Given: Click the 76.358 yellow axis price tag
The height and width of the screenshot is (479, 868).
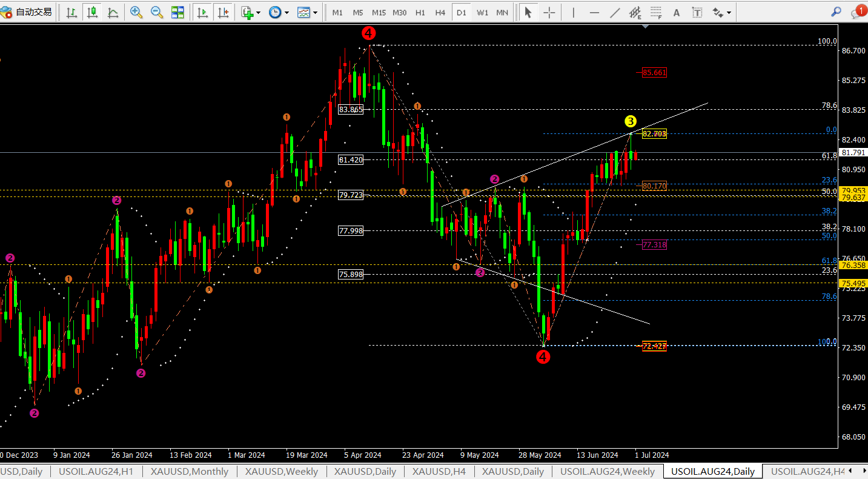Looking at the screenshot, I should tap(853, 265).
